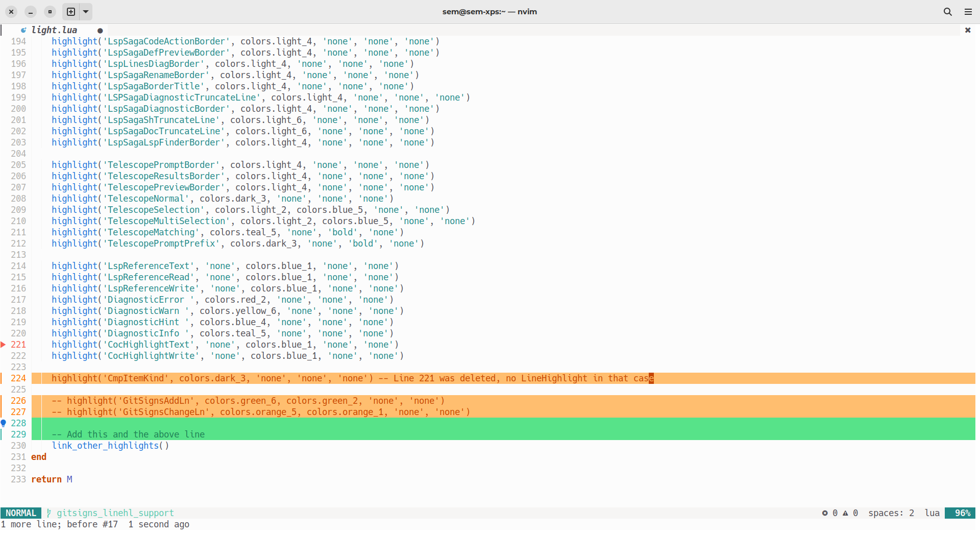The width and height of the screenshot is (980, 535).
Task: Click the block cursor at end of line 224
Action: click(x=651, y=378)
